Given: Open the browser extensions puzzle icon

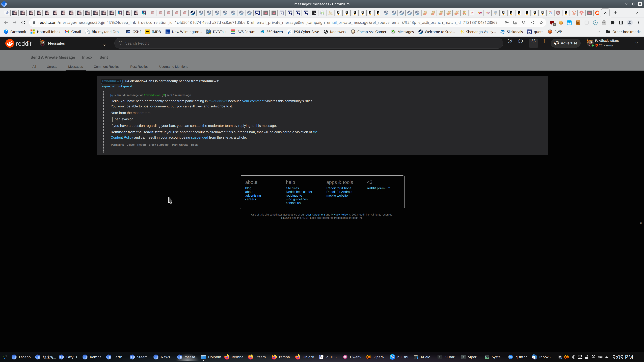Looking at the screenshot, I should (612, 22).
